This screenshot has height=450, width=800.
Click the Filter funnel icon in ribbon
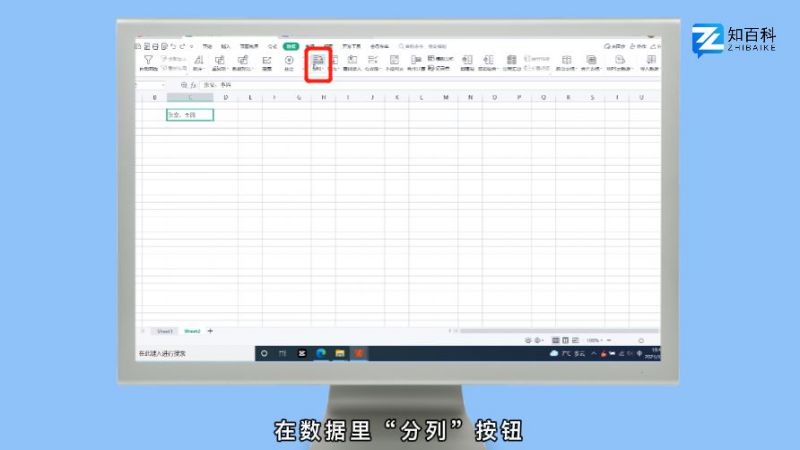[148, 62]
